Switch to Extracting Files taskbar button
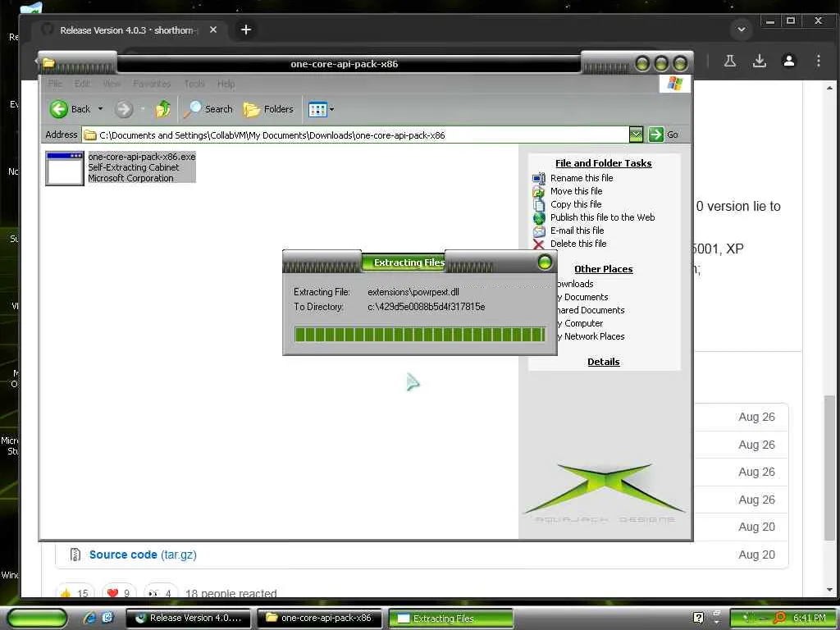840x630 pixels. (450, 619)
